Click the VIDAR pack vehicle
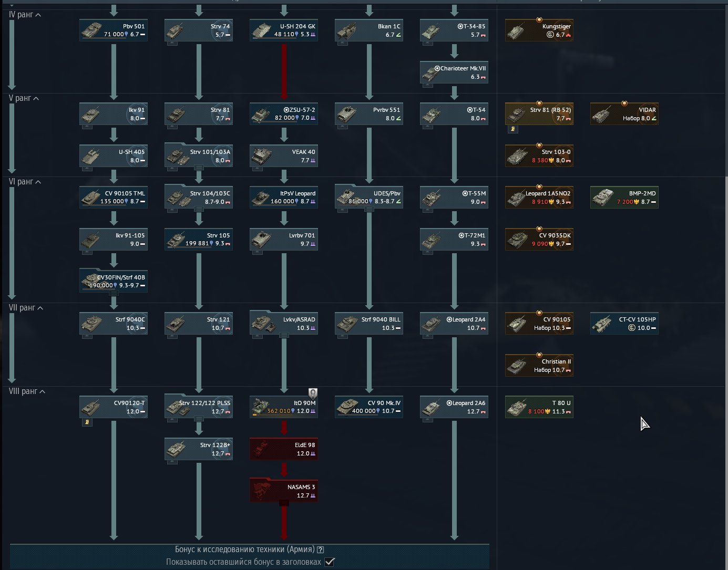This screenshot has width=728, height=570. [x=624, y=114]
